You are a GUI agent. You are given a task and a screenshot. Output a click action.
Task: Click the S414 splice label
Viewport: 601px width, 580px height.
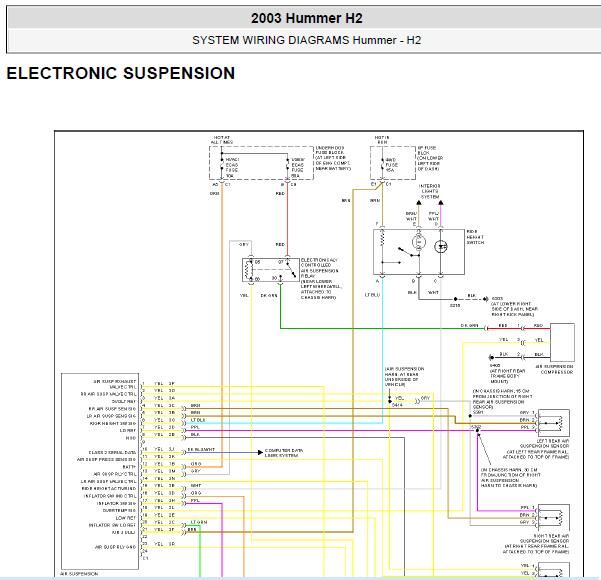(397, 405)
